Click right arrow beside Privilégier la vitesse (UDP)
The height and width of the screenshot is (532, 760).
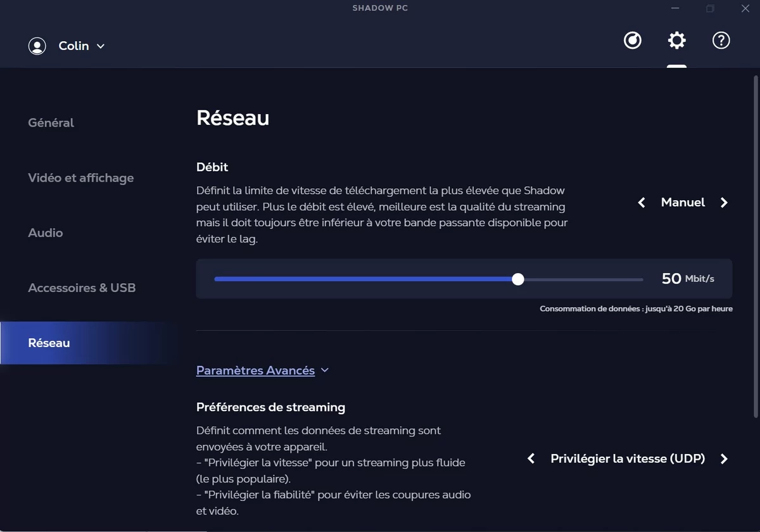(x=724, y=459)
